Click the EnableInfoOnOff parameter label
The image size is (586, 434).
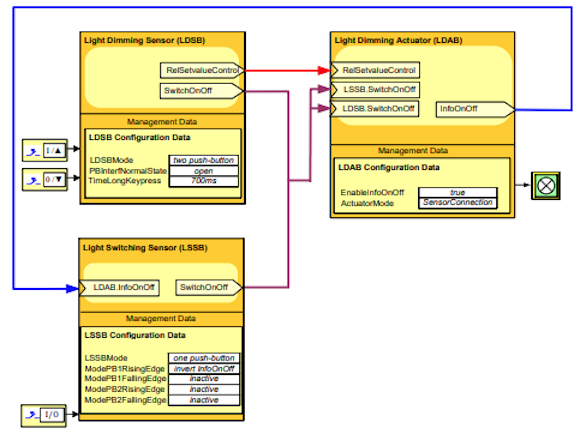tap(372, 193)
